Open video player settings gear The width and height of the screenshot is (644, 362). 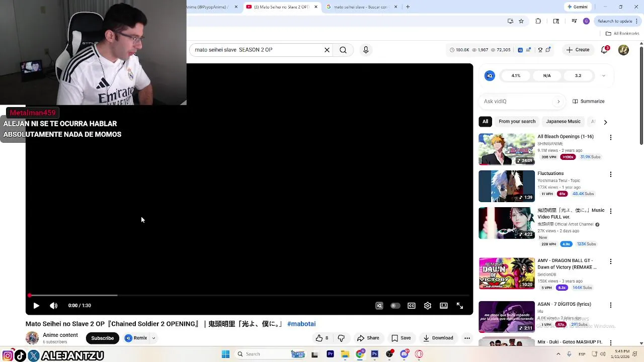(x=428, y=306)
